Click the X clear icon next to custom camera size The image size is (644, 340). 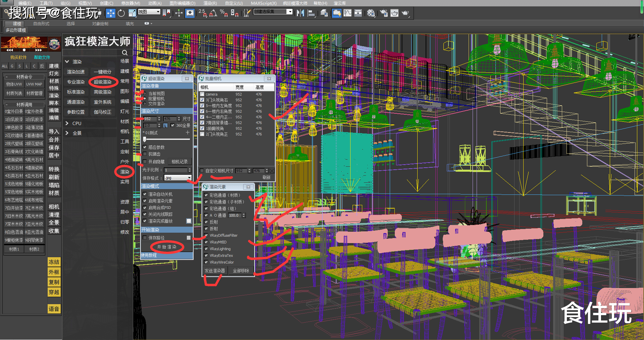point(272,171)
